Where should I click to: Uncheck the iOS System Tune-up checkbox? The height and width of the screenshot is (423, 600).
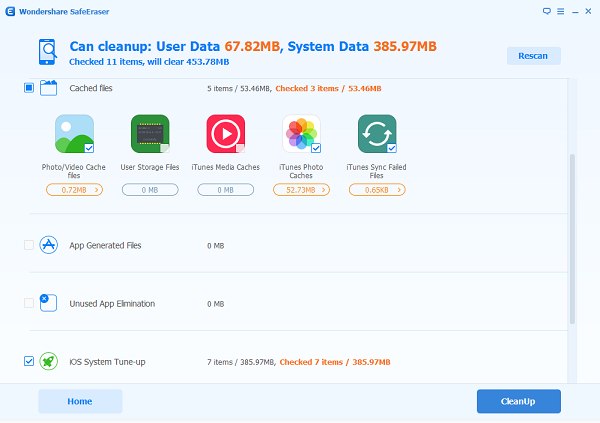coord(29,361)
